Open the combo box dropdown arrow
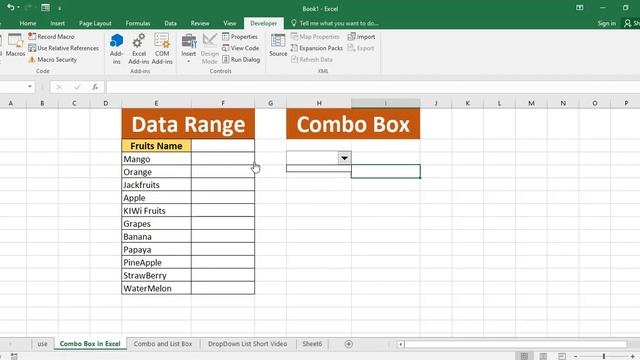 pyautogui.click(x=344, y=158)
